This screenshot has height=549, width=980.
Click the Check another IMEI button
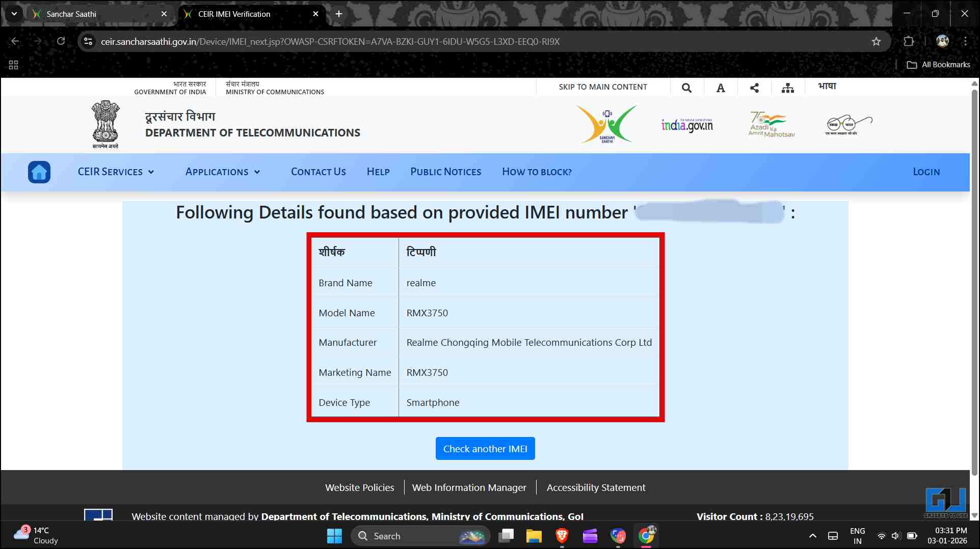pyautogui.click(x=485, y=449)
